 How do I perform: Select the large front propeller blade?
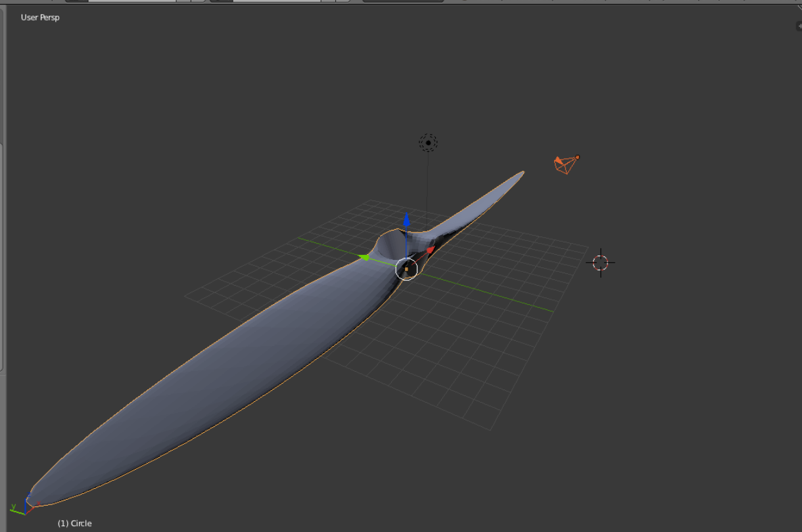197,381
